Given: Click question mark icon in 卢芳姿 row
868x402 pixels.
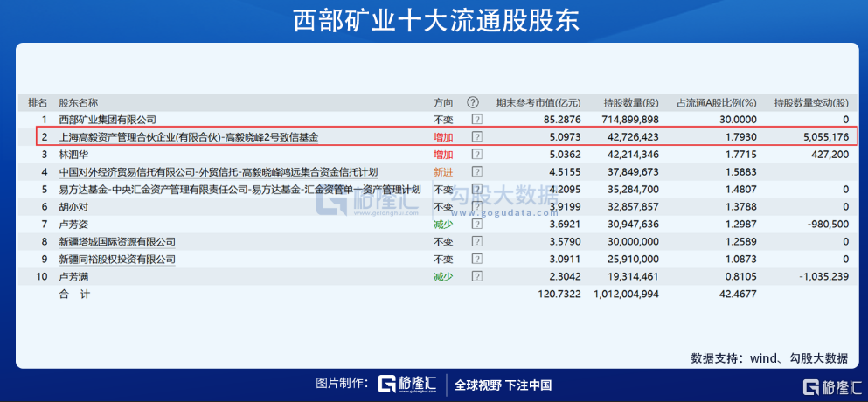Looking at the screenshot, I should 477,225.
